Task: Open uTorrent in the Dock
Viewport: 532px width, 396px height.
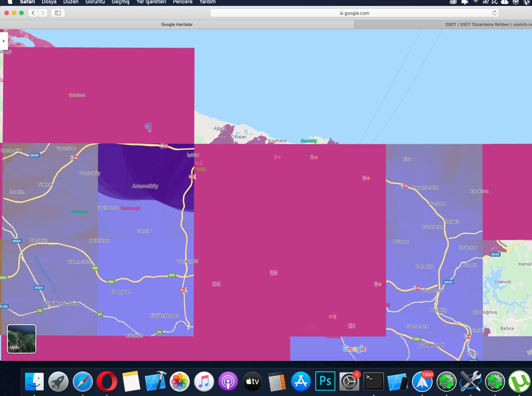Action: click(519, 381)
